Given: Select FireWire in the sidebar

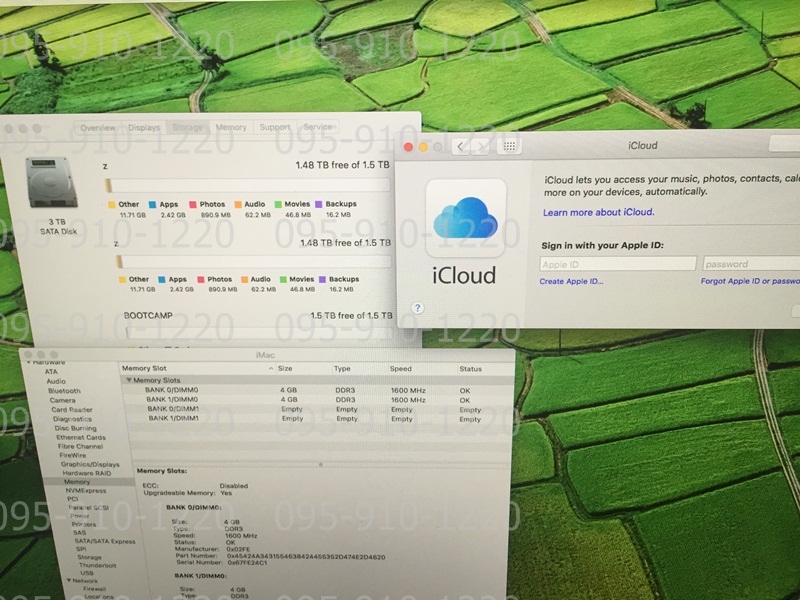Looking at the screenshot, I should pos(73,455).
